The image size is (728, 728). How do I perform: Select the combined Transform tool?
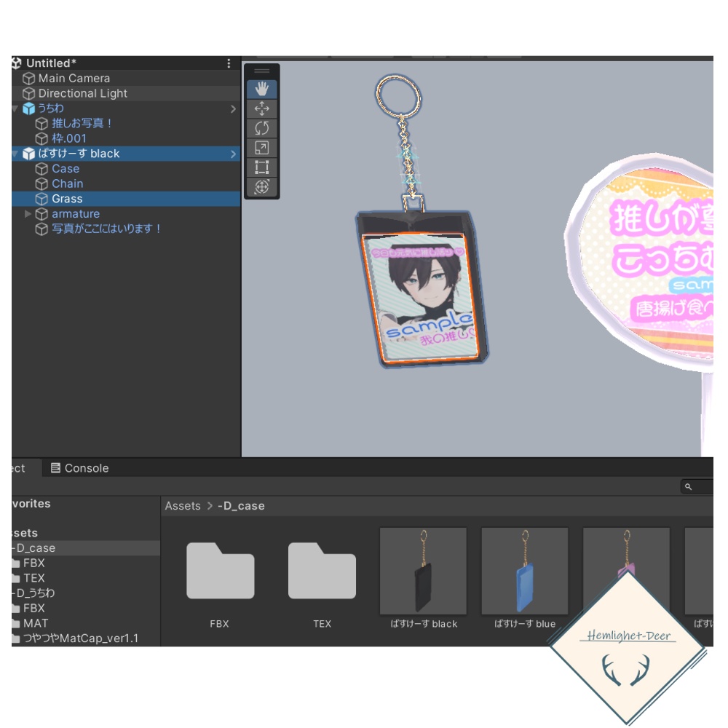tap(262, 186)
